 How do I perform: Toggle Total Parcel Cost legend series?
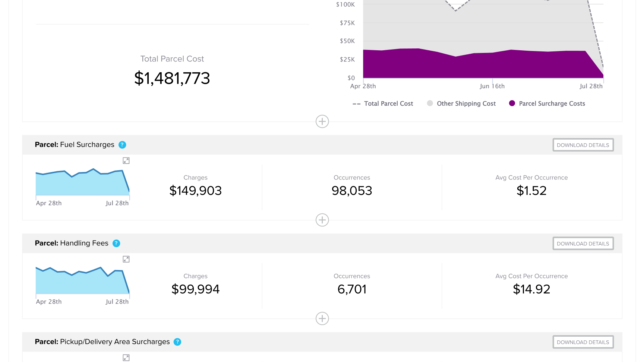tap(383, 104)
